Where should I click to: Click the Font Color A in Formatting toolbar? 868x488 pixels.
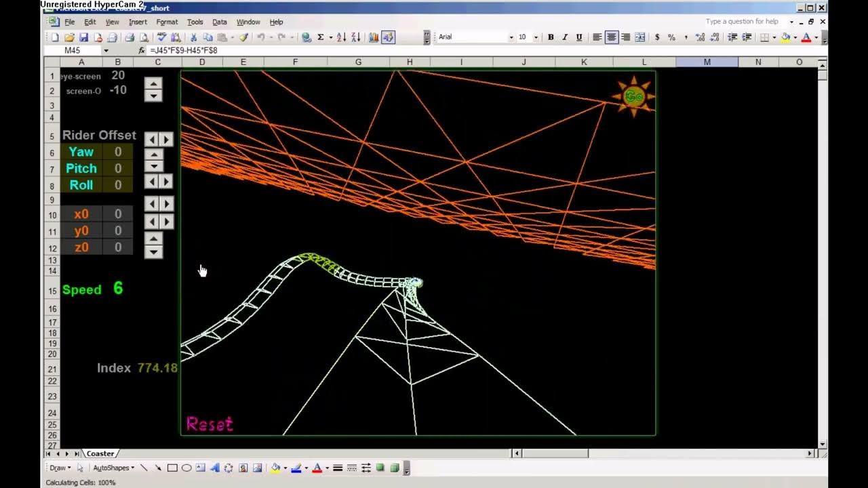point(806,37)
